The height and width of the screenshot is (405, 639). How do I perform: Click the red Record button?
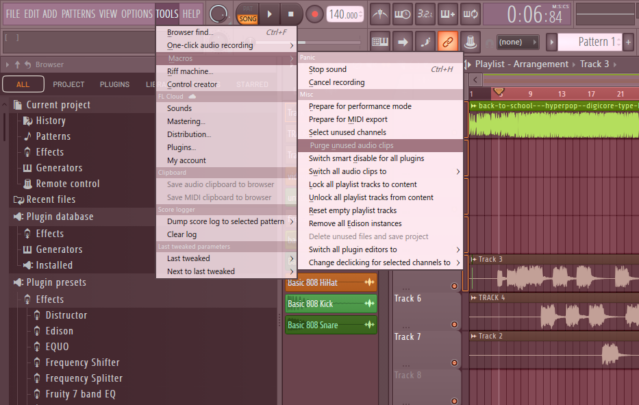coord(315,14)
